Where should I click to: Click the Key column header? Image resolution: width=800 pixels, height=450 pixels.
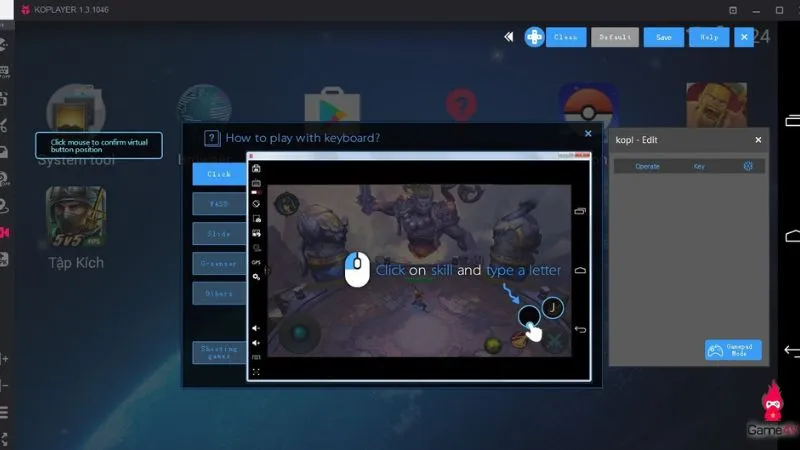pyautogui.click(x=699, y=166)
